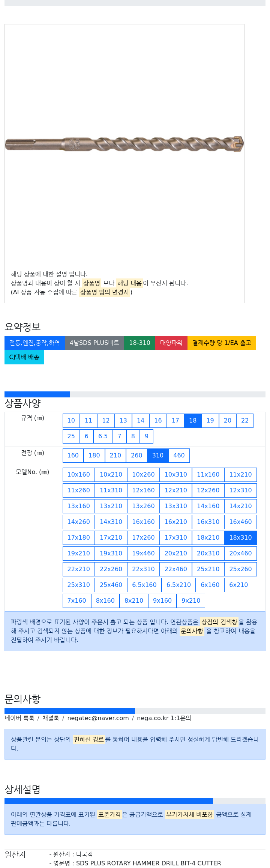This screenshot has width=270, height=868.
Task: Select the 6.5 diameter option
Action: 103,436
